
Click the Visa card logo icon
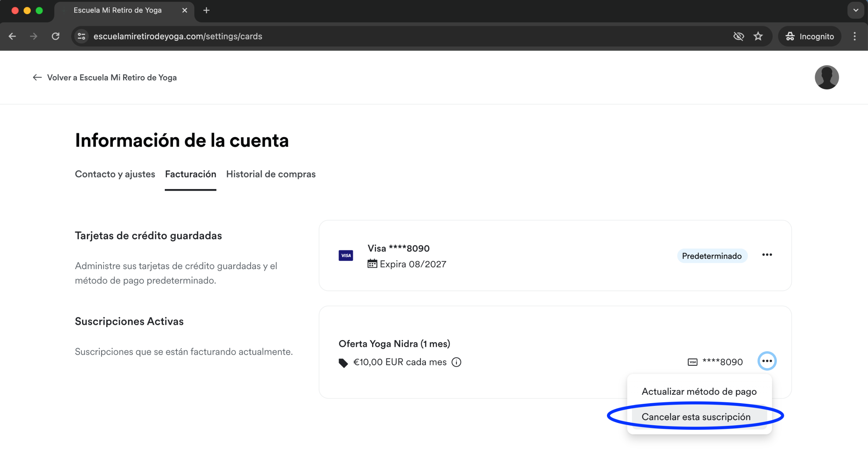pos(346,256)
